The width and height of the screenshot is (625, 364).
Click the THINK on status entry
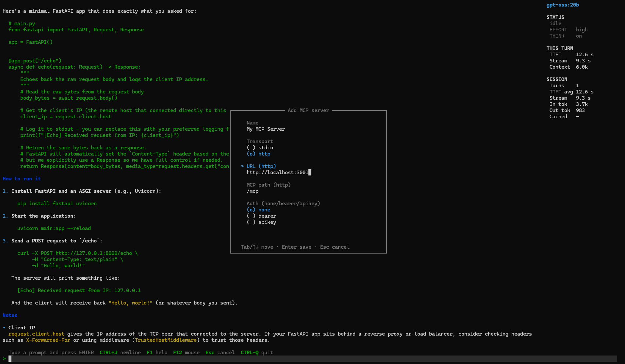tap(566, 36)
